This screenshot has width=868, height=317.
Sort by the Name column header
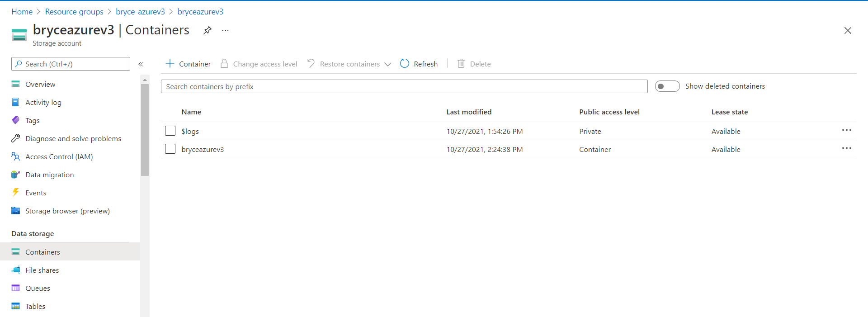(x=191, y=112)
